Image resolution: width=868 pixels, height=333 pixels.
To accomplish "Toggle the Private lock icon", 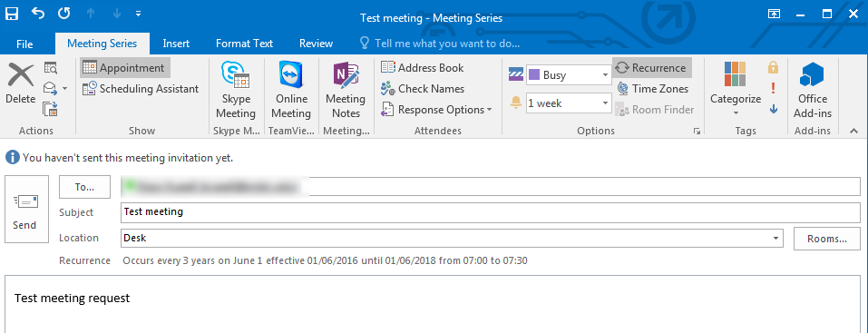I will click(x=774, y=67).
